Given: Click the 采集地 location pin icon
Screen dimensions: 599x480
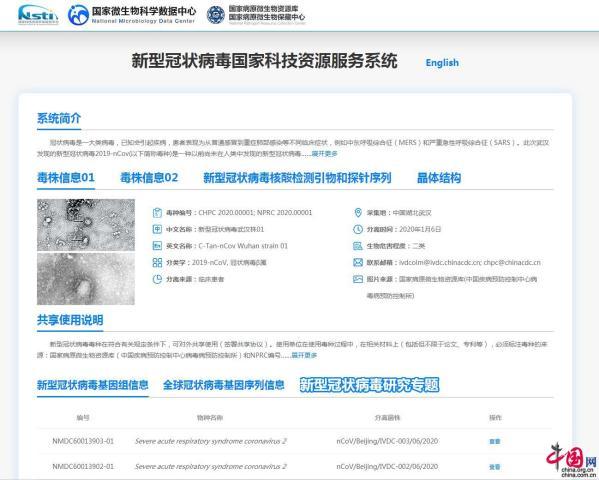Looking at the screenshot, I should coord(358,213).
